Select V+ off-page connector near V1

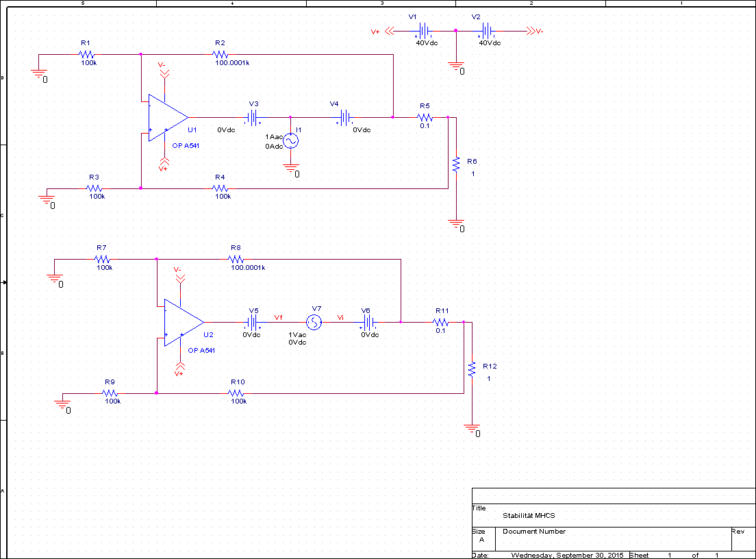point(389,32)
